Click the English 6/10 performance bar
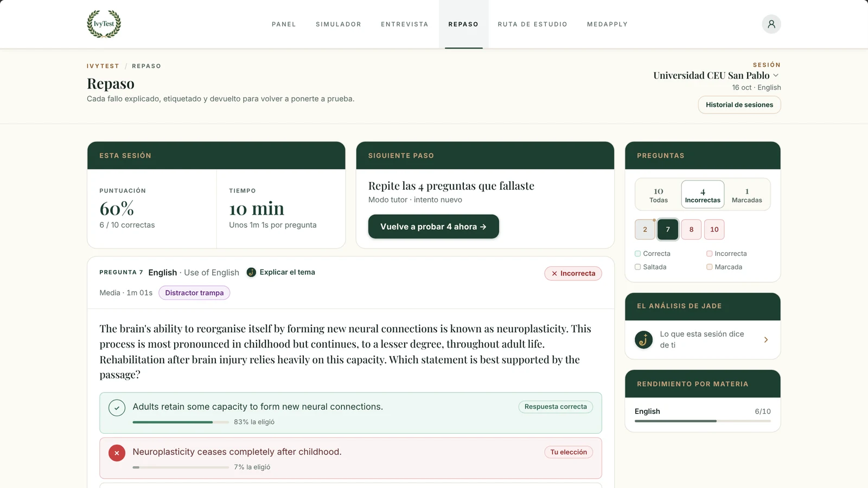Viewport: 868px width, 488px height. (x=703, y=421)
